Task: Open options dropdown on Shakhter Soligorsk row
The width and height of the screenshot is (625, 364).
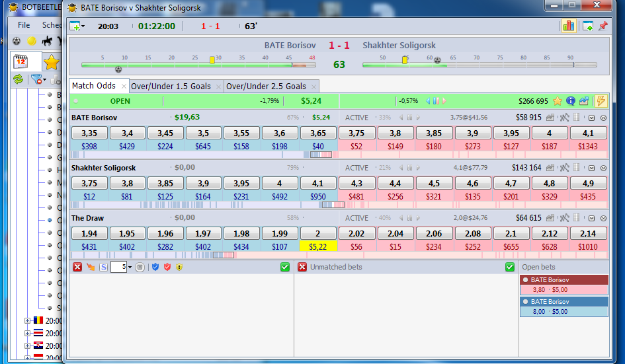Action: tap(591, 168)
